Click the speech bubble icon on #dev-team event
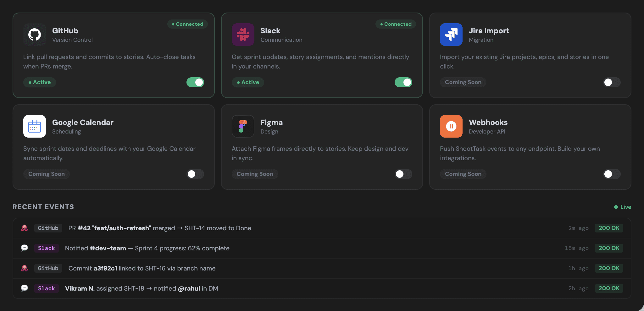 tap(25, 248)
